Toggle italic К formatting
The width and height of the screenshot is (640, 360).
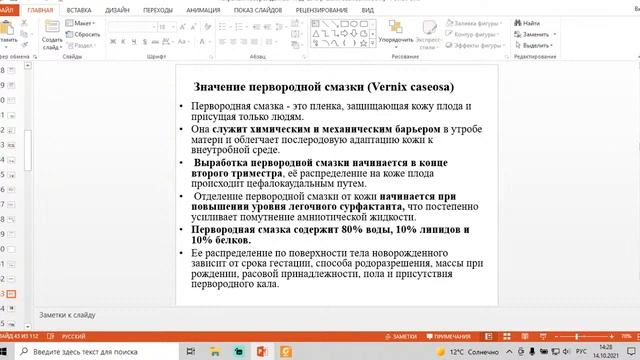[123, 42]
